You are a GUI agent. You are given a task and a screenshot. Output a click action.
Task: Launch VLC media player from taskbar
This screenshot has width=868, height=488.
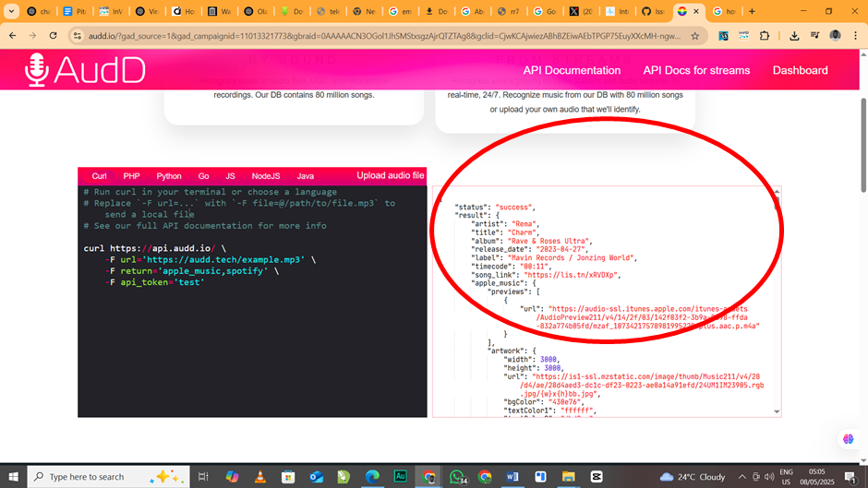[260, 476]
